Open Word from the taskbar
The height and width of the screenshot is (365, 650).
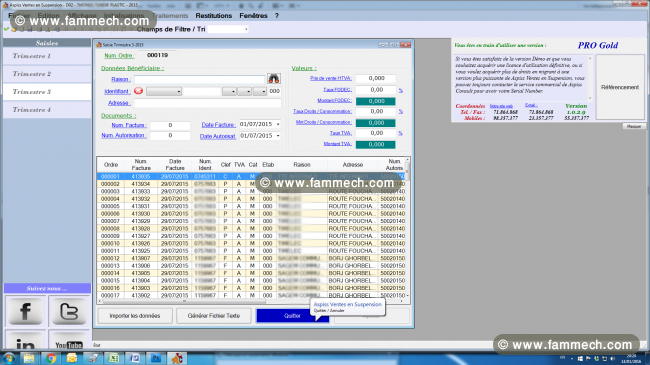coord(135,358)
